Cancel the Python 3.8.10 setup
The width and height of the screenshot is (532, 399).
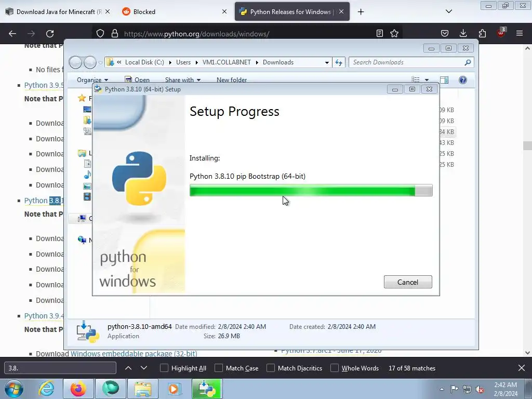[408, 282]
